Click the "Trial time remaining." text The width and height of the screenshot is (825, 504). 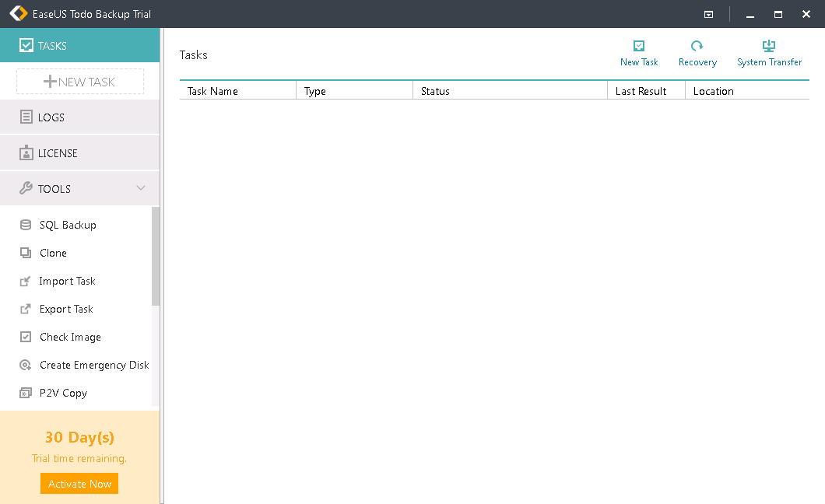pos(79,458)
